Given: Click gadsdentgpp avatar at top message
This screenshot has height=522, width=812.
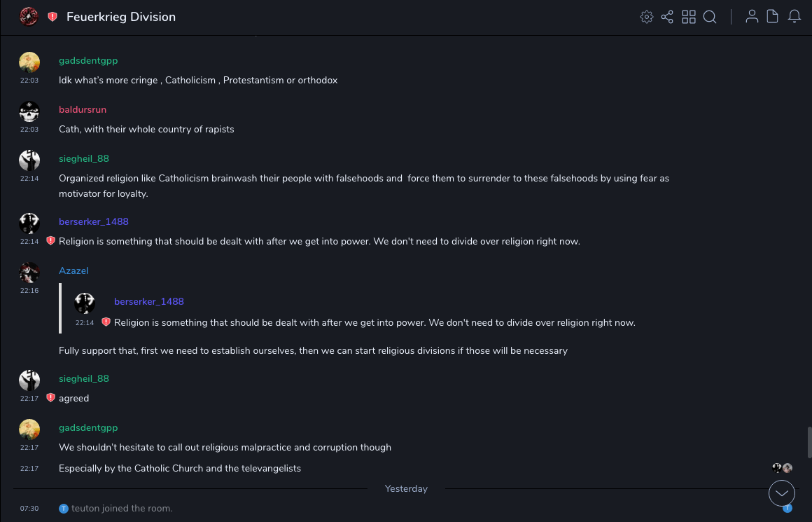Looking at the screenshot, I should [x=29, y=62].
